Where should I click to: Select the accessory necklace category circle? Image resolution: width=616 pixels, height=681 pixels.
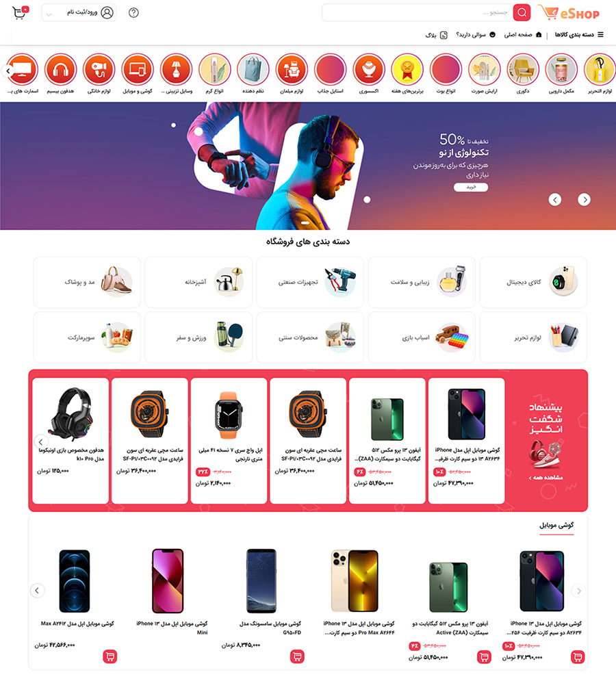click(x=369, y=70)
